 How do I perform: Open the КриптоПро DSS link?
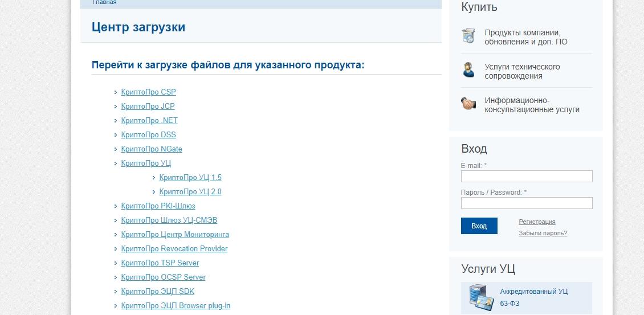pos(148,134)
